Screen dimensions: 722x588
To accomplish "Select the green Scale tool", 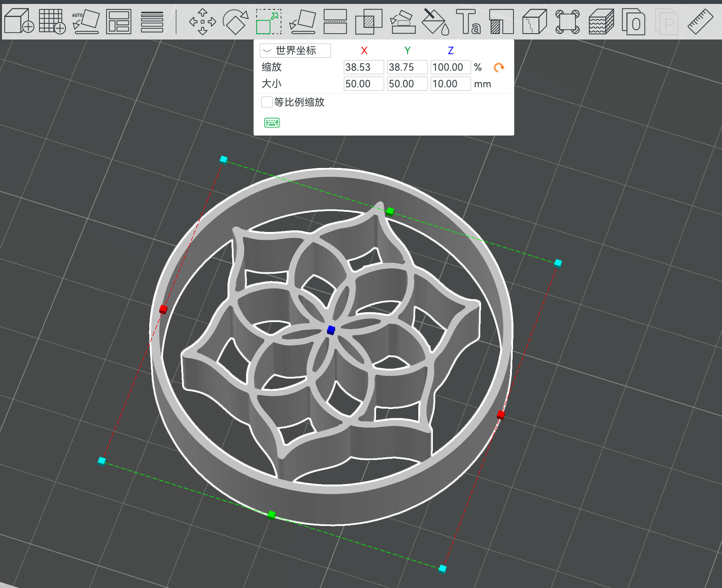I will click(269, 22).
